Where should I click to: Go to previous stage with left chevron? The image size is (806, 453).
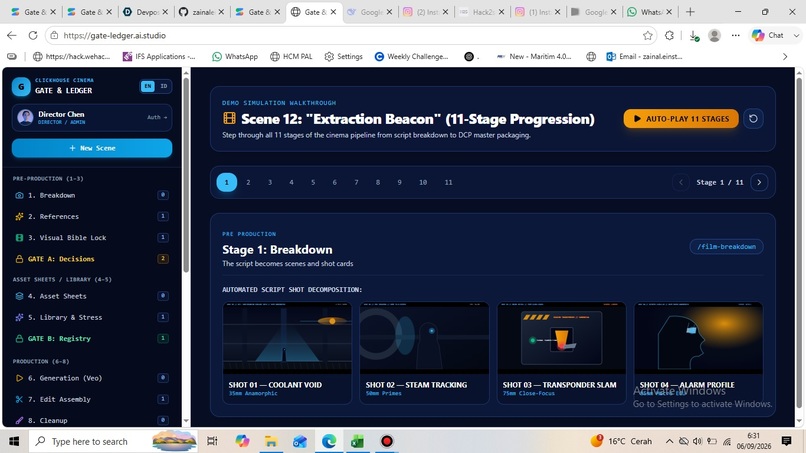point(681,182)
